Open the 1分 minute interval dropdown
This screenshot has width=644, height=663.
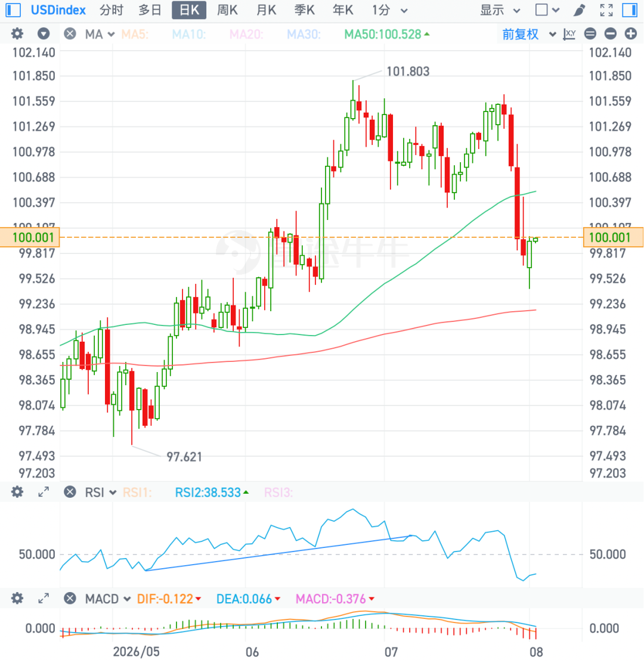tap(389, 10)
